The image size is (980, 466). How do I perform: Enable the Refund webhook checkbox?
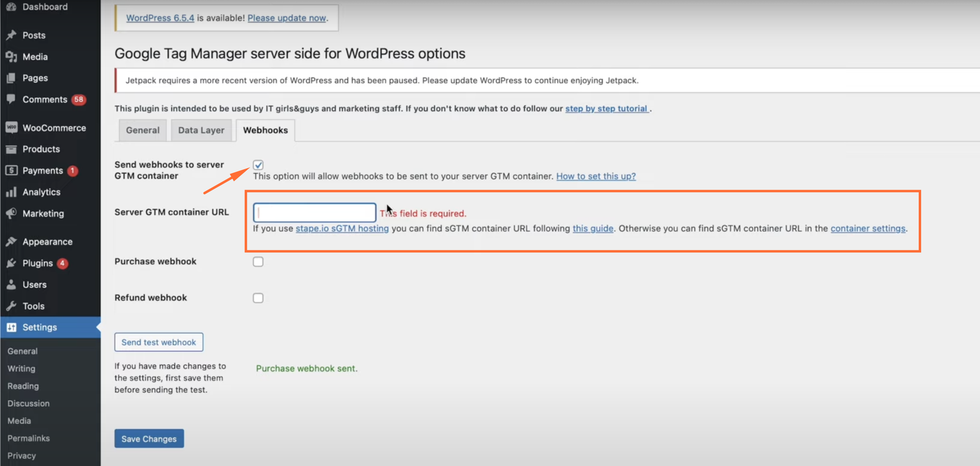point(258,298)
